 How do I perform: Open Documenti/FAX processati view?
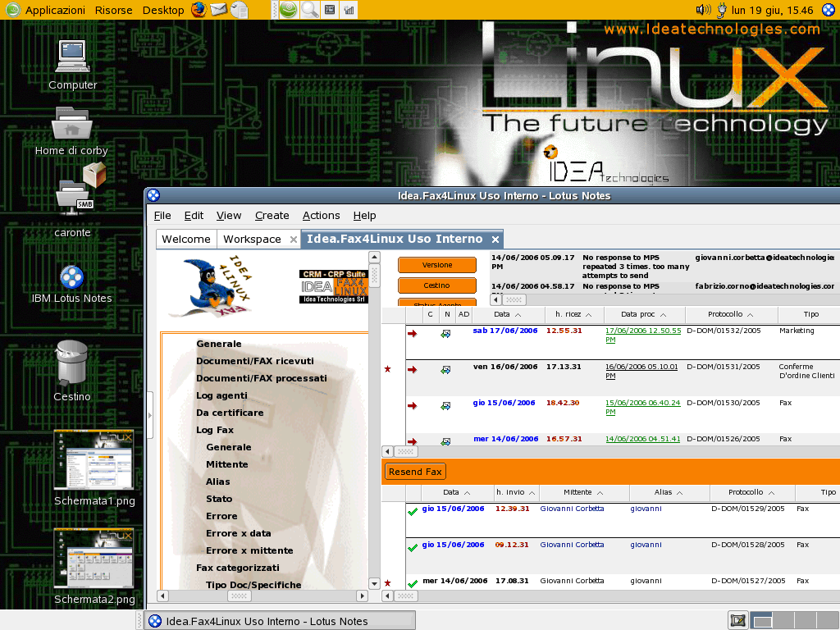(262, 378)
